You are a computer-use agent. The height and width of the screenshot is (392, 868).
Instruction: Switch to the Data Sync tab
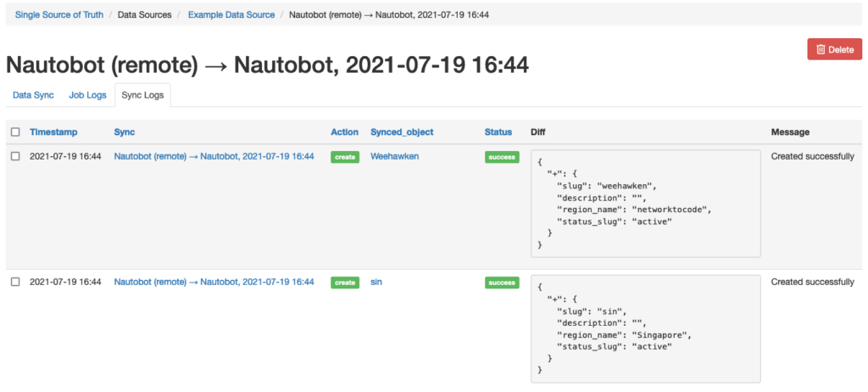click(x=33, y=95)
